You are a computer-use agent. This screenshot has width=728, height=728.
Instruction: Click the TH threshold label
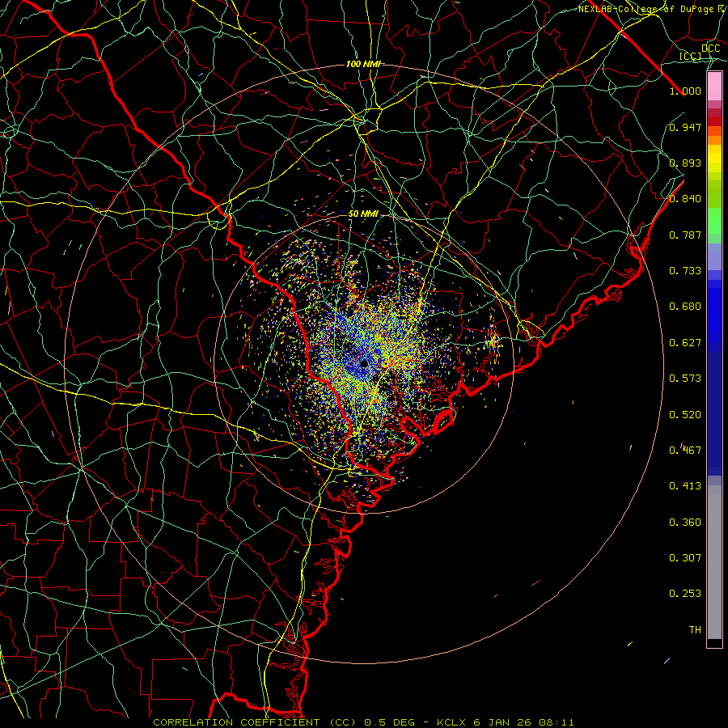(x=695, y=630)
